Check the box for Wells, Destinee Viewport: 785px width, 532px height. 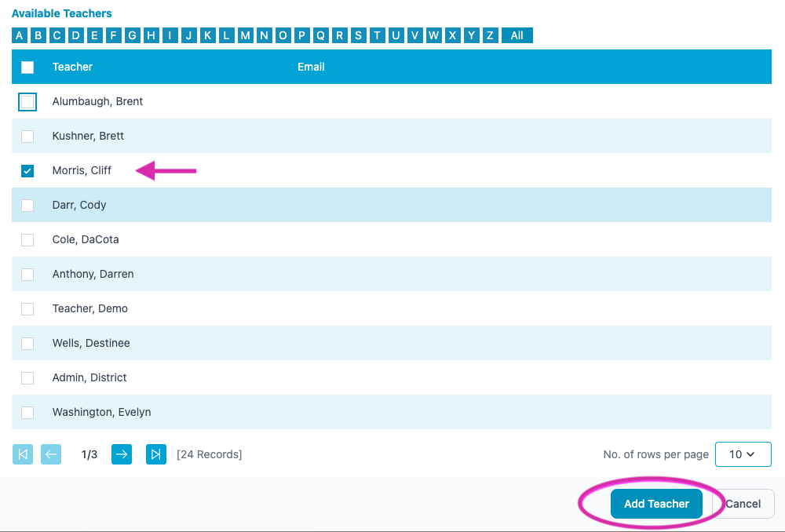click(x=27, y=344)
